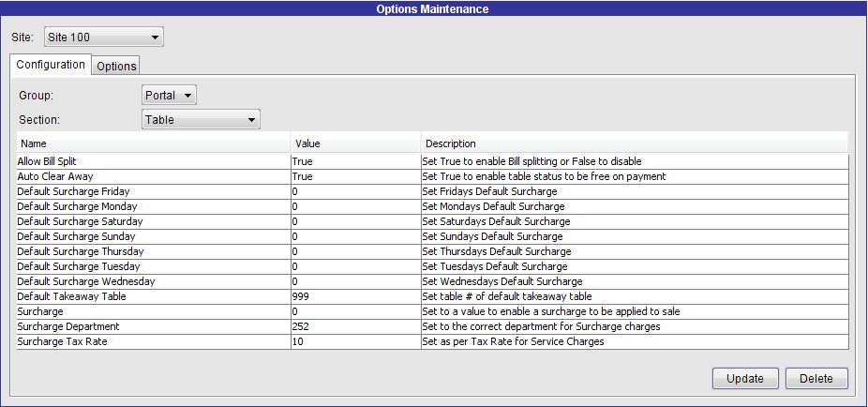Select the Default Surcharge Sunday row
Screen dimensions: 868x407
point(432,236)
